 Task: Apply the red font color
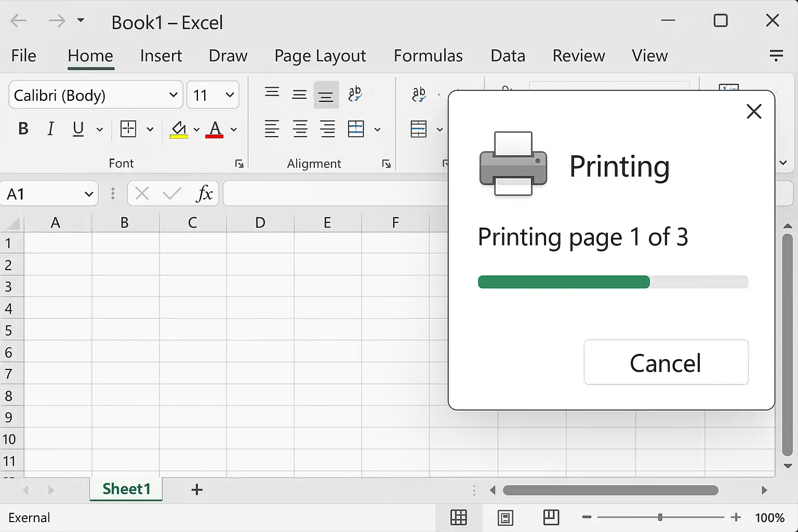215,129
